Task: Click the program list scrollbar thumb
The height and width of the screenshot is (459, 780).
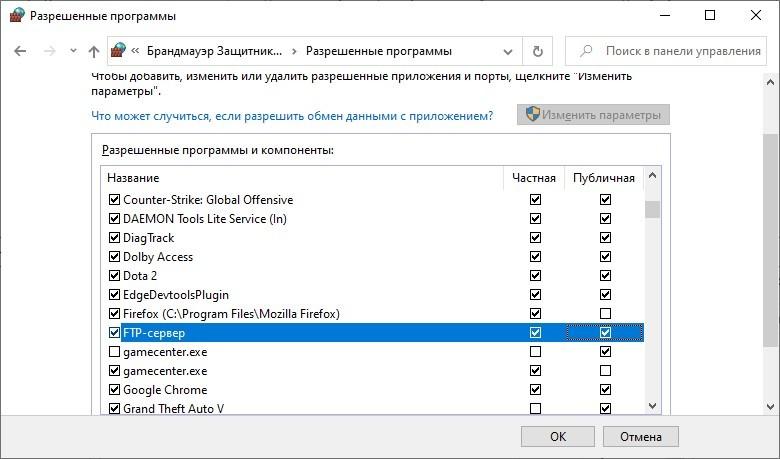Action: click(652, 209)
